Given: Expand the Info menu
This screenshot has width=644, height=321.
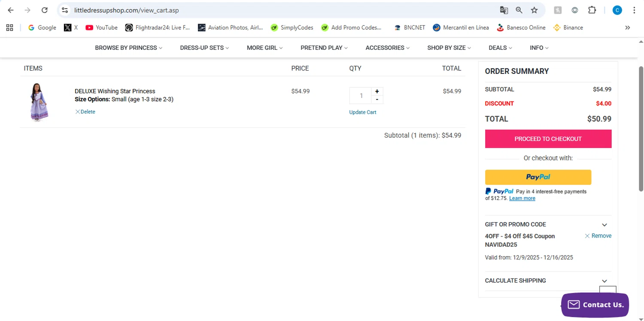Looking at the screenshot, I should click(539, 48).
